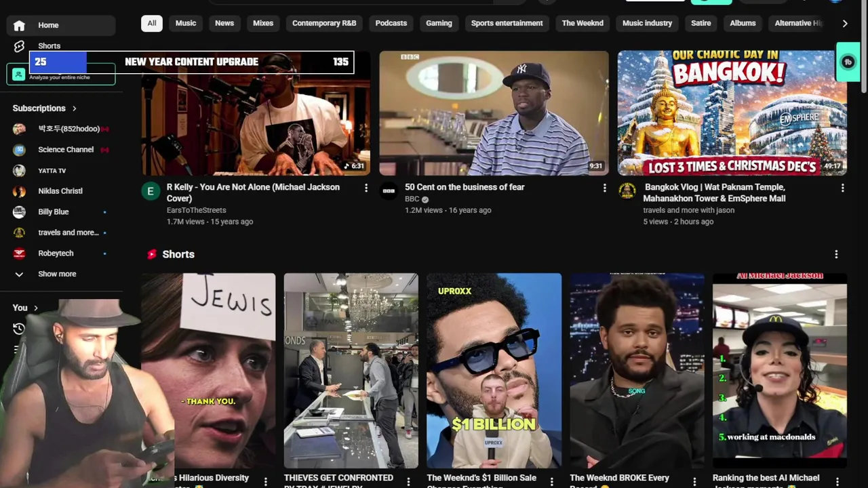The width and height of the screenshot is (868, 488).
Task: Play the Bangkok chaotic day thumbnail
Action: click(732, 113)
